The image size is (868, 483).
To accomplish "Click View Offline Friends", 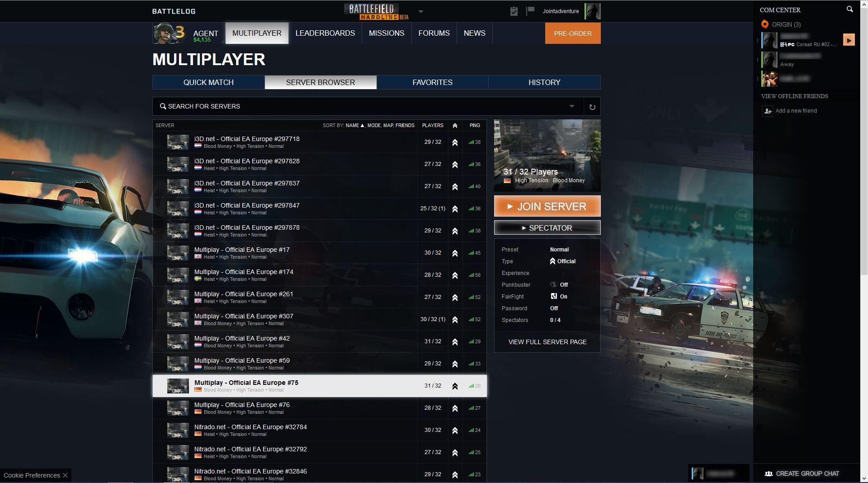I will pyautogui.click(x=794, y=96).
